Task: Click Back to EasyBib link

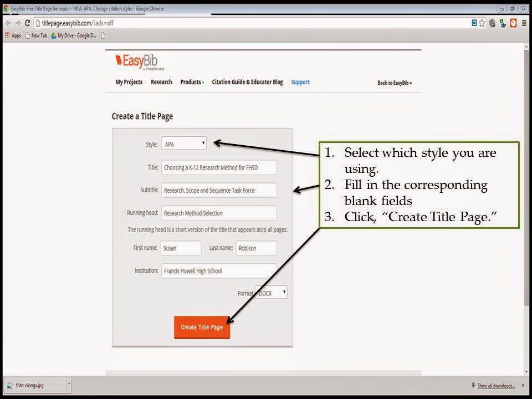Action: 395,83
